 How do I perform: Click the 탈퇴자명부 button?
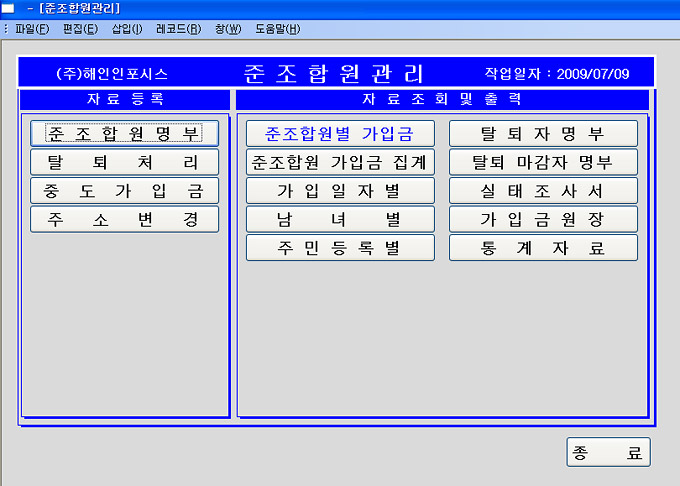543,133
